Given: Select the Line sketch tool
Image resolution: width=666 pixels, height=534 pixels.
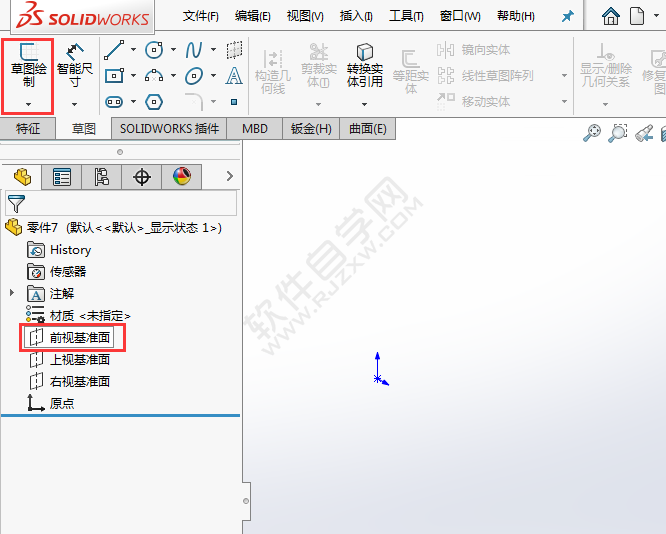Looking at the screenshot, I should pos(114,50).
